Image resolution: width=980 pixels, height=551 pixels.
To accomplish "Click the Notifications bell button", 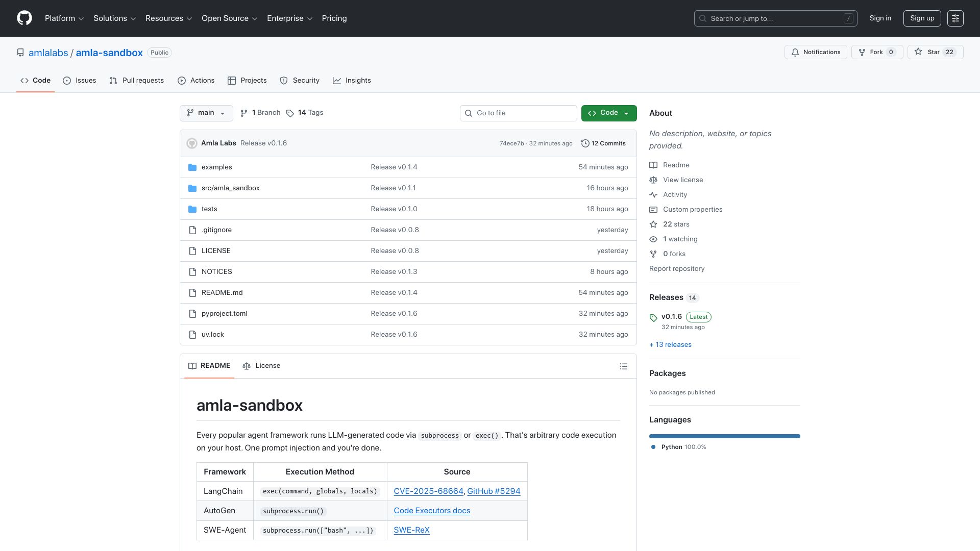I will tap(816, 52).
